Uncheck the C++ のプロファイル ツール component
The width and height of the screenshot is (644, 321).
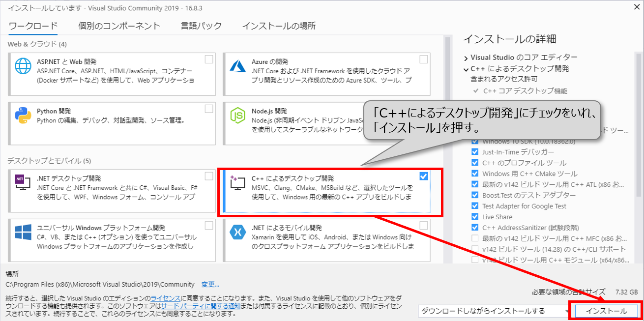point(475,163)
